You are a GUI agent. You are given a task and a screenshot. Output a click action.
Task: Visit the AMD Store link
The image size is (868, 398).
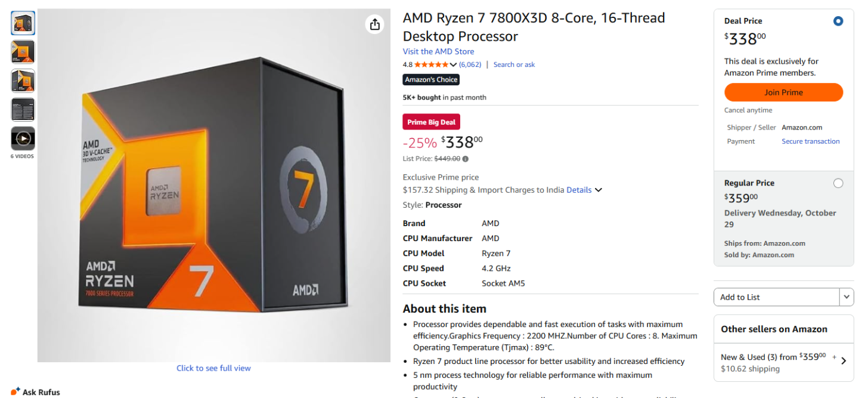pos(438,51)
